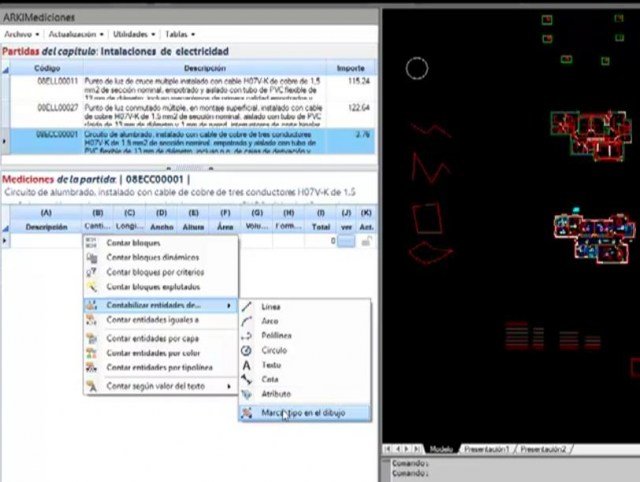Click the Contar bloques por criterios icon

pos(91,272)
